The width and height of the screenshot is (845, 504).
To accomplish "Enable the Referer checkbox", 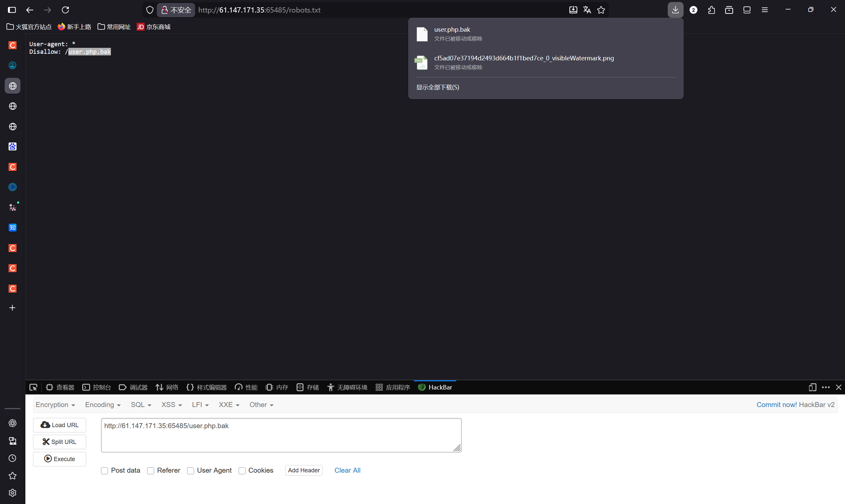I will tap(151, 471).
